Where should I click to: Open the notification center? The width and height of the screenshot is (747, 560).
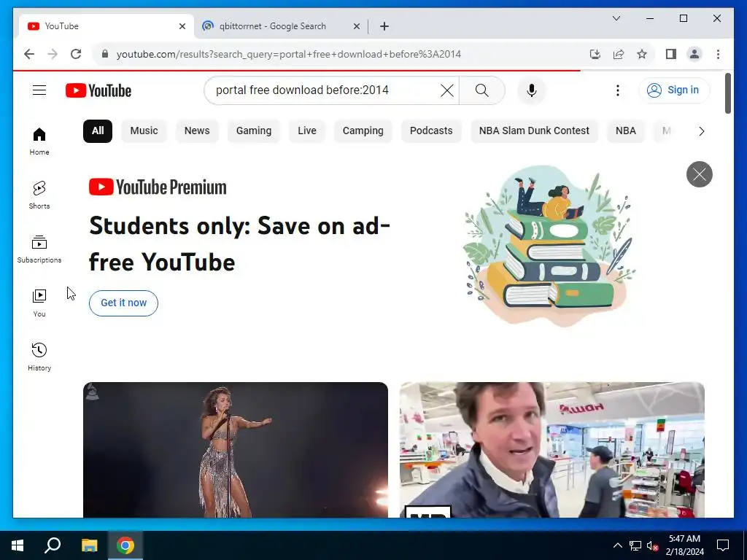(723, 545)
